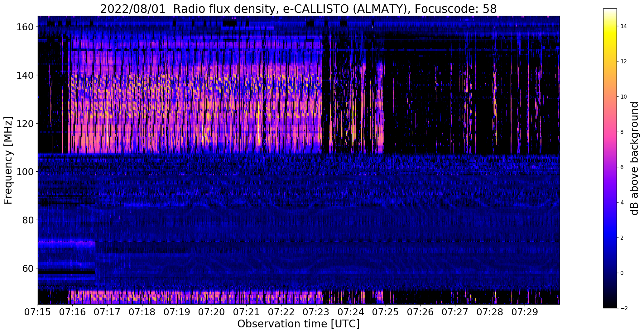Viewport: 644px width, 333px height.
Task: Click the 'dB above background' colorbar label
Action: [x=634, y=159]
